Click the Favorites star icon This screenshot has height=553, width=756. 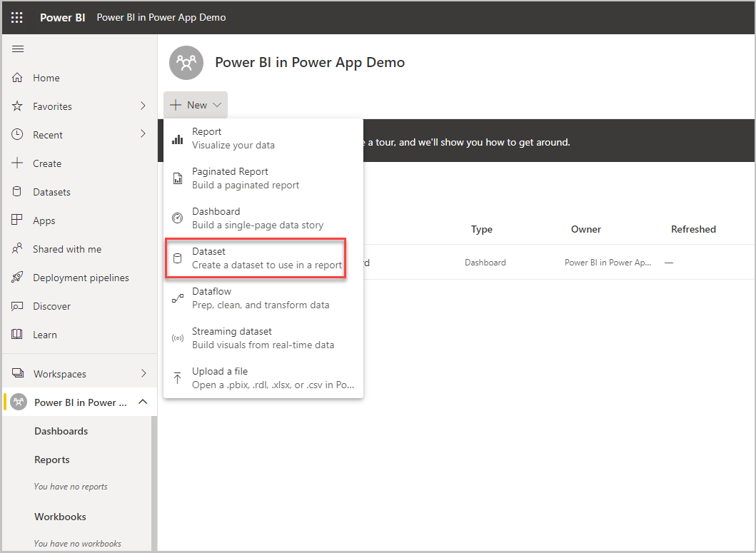[x=17, y=106]
